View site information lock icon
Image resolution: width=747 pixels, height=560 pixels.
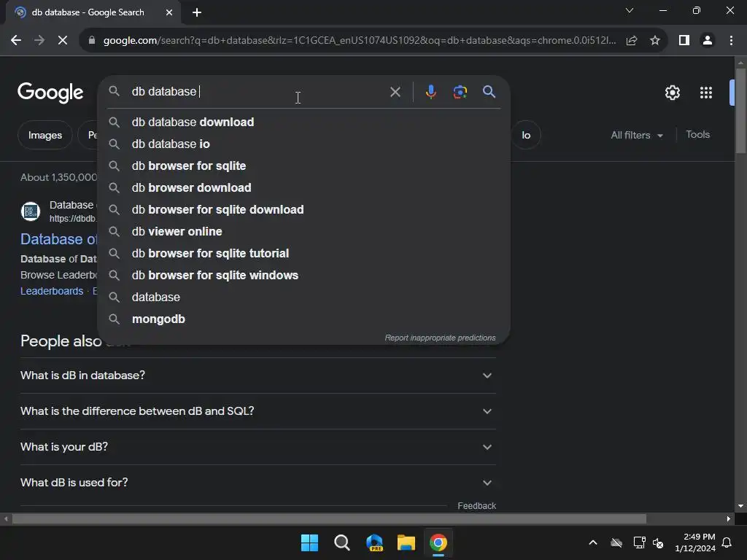tap(92, 41)
